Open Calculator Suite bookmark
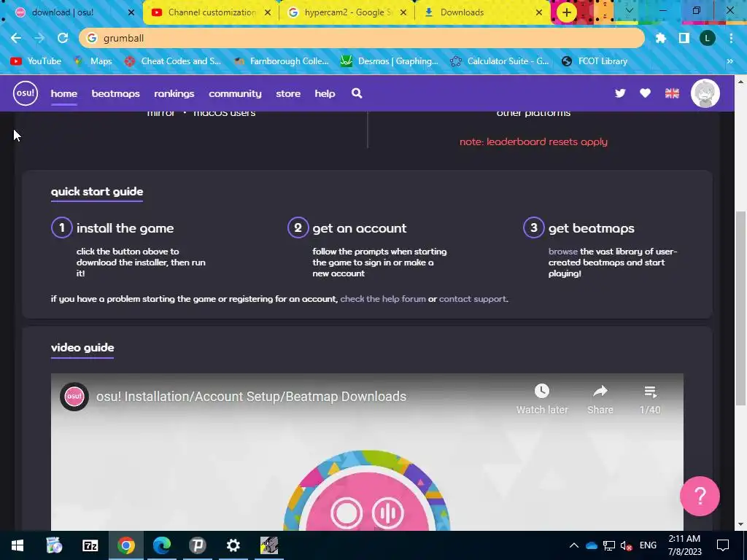 tap(500, 61)
